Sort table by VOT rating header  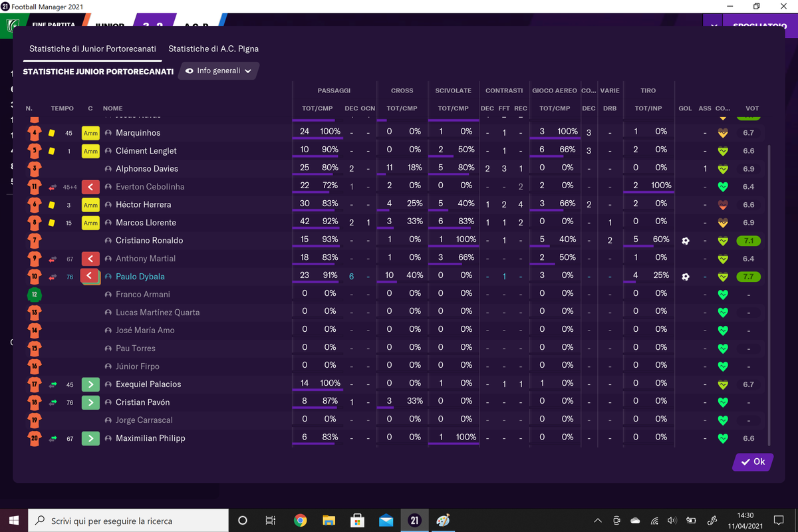pos(752,108)
